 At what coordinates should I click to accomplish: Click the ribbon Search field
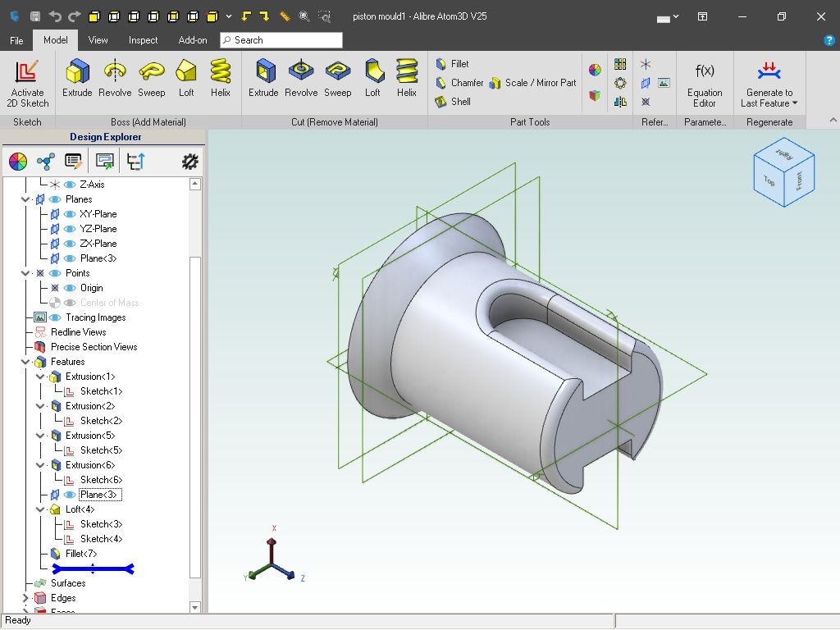pyautogui.click(x=281, y=40)
